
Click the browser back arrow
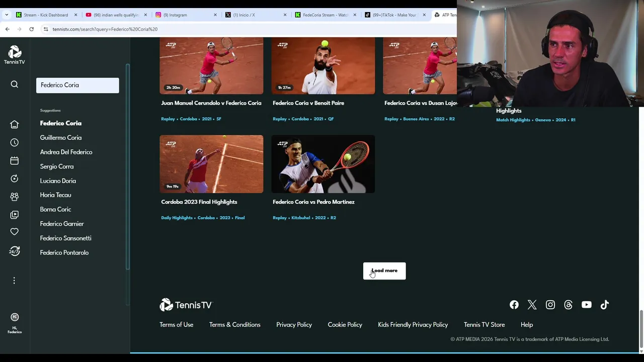pos(8,29)
